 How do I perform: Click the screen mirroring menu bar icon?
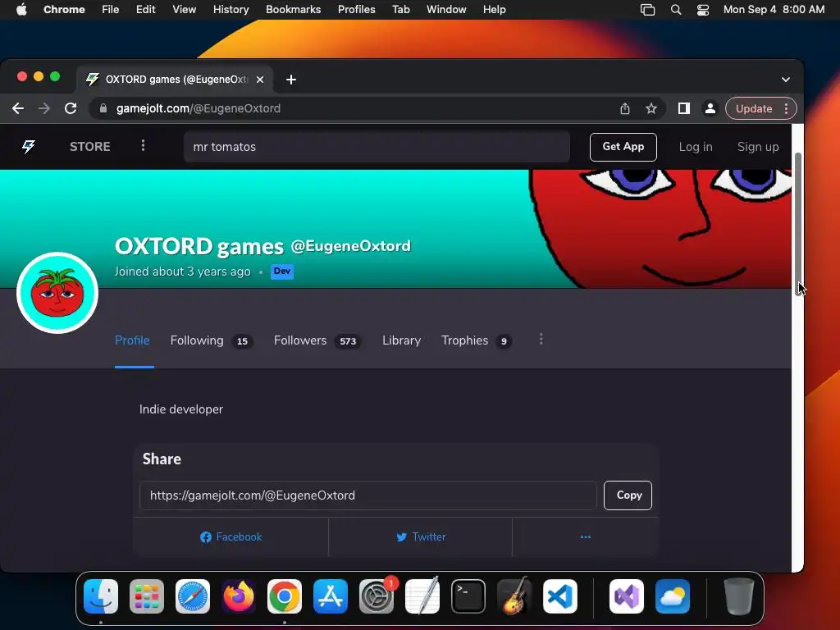pyautogui.click(x=648, y=10)
